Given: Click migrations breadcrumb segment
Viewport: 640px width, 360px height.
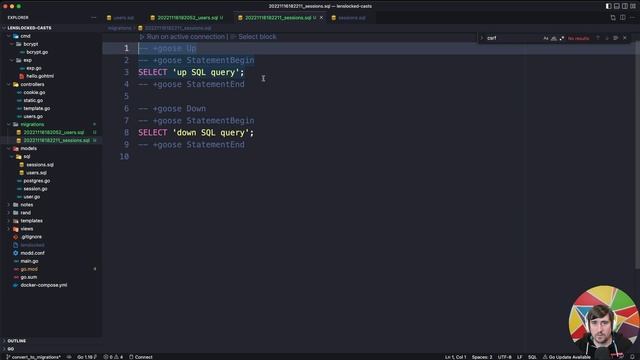Looking at the screenshot, I should click(x=120, y=28).
